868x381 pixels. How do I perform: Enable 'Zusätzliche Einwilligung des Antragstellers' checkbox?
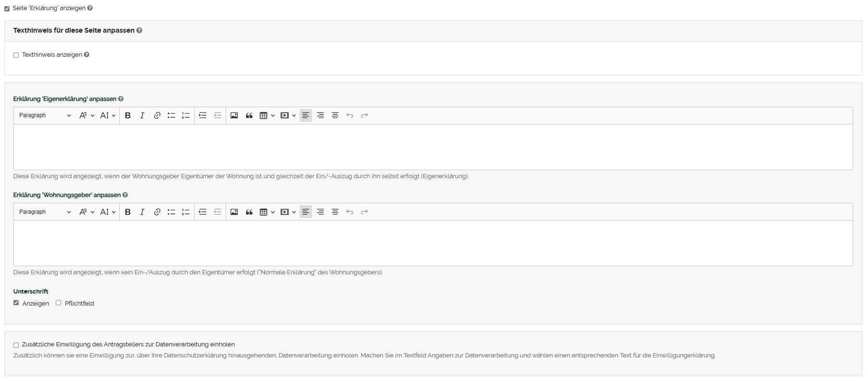[16, 345]
